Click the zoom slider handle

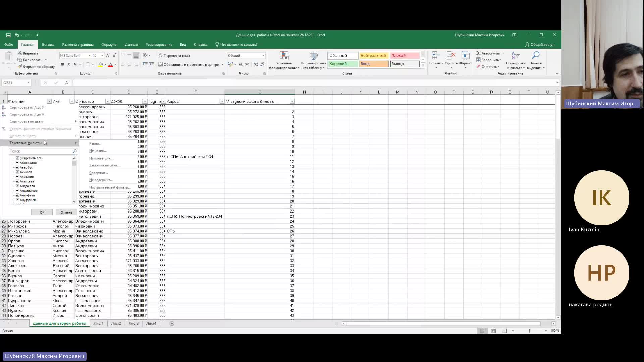point(529,331)
